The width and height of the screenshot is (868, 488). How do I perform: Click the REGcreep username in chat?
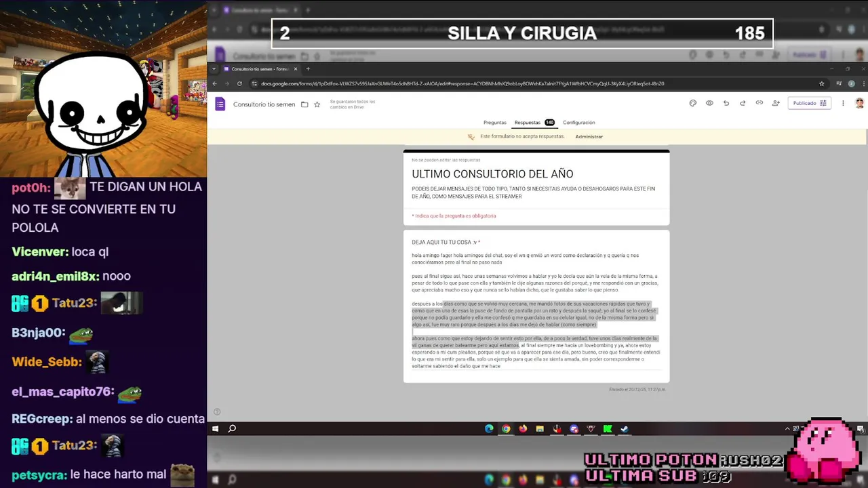pos(42,419)
